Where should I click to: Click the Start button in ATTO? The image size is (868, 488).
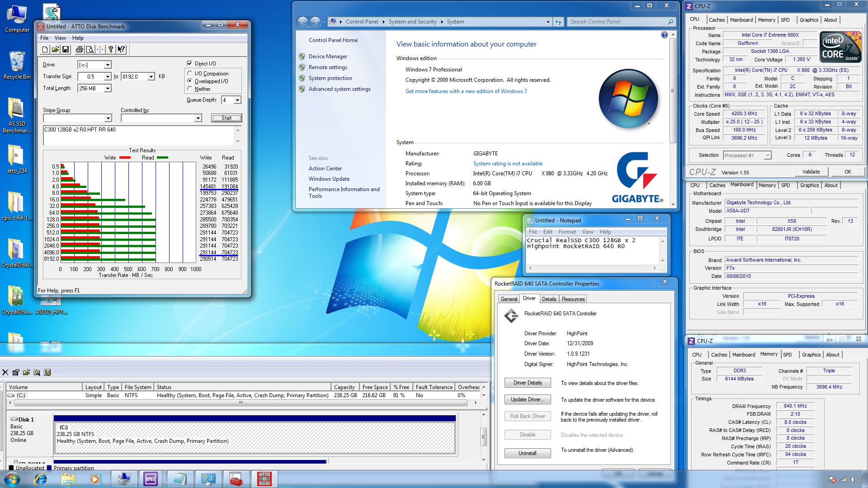point(226,118)
